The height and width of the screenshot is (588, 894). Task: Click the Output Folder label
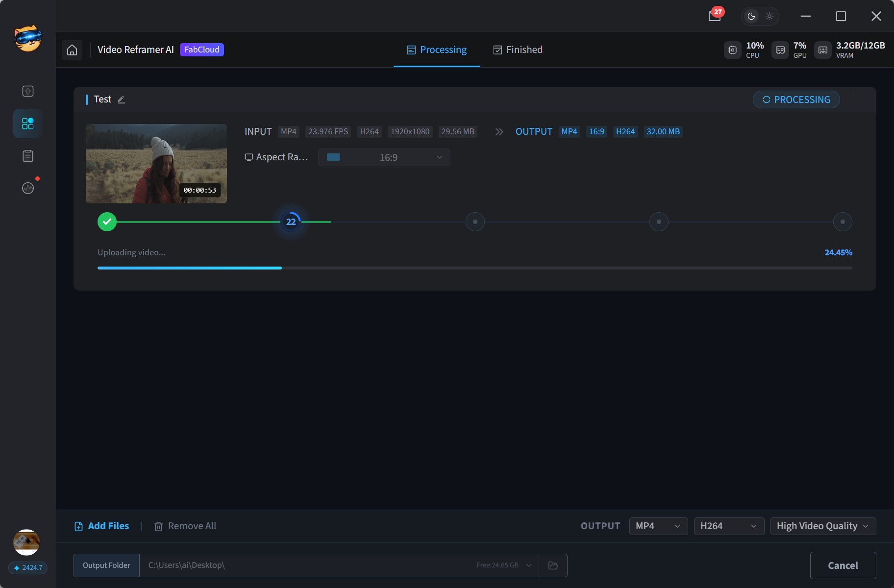point(106,565)
